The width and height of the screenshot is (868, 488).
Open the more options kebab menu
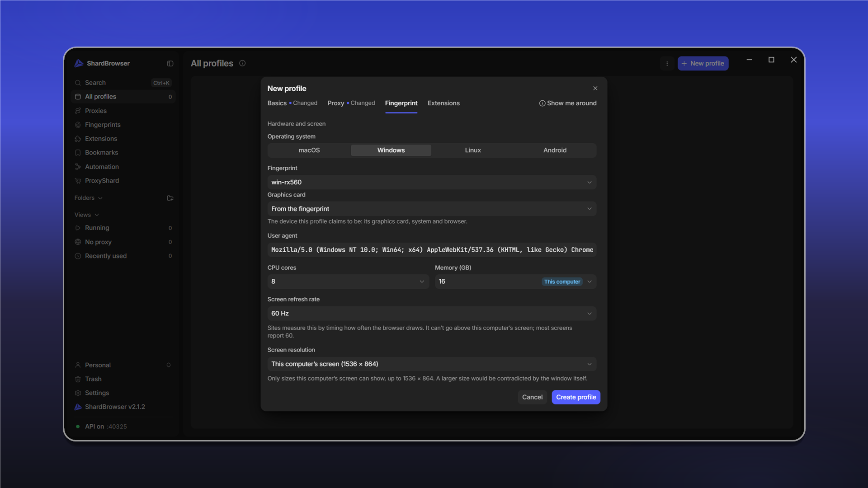[x=667, y=64]
